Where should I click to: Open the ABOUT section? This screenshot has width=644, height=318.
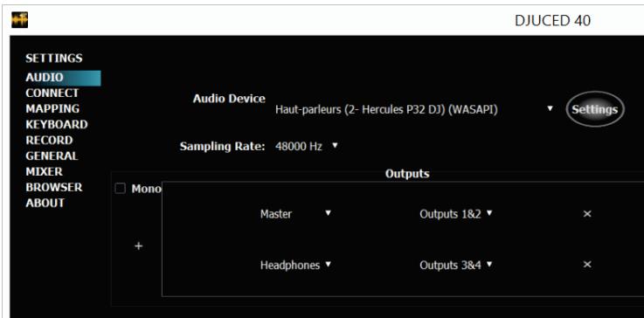tap(45, 203)
